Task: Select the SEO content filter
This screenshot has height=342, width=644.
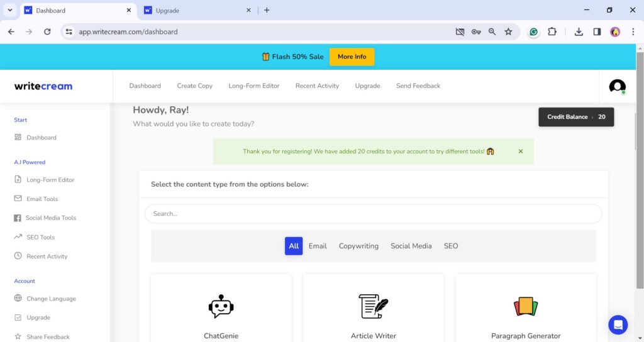Action: 450,246
